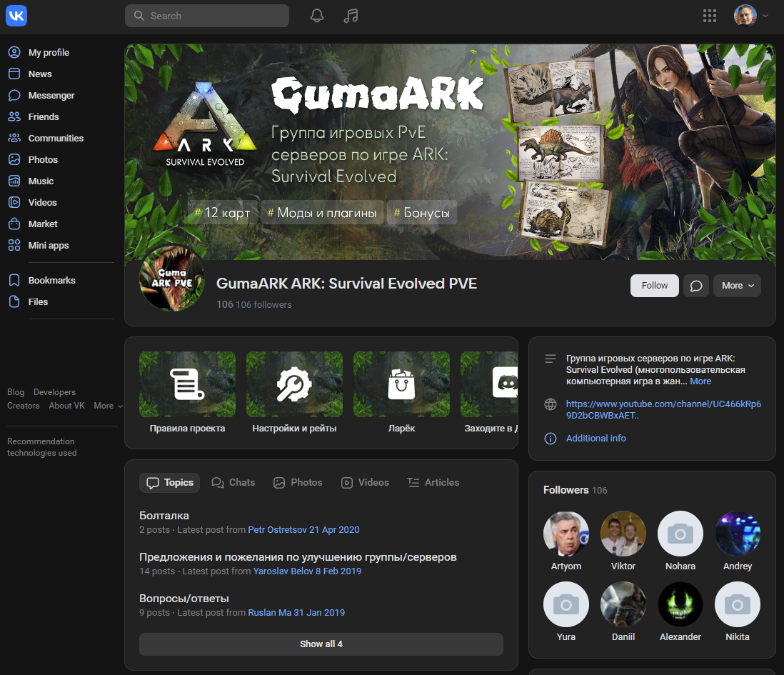
Task: Open notifications bell icon
Action: 317,16
